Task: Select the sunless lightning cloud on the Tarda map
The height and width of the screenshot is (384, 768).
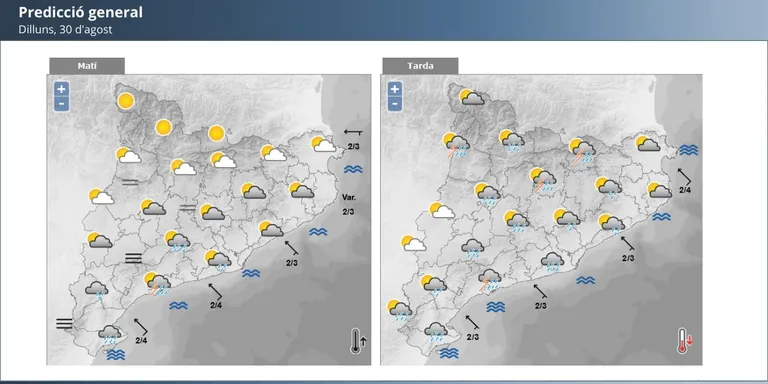Action: coord(490,280)
